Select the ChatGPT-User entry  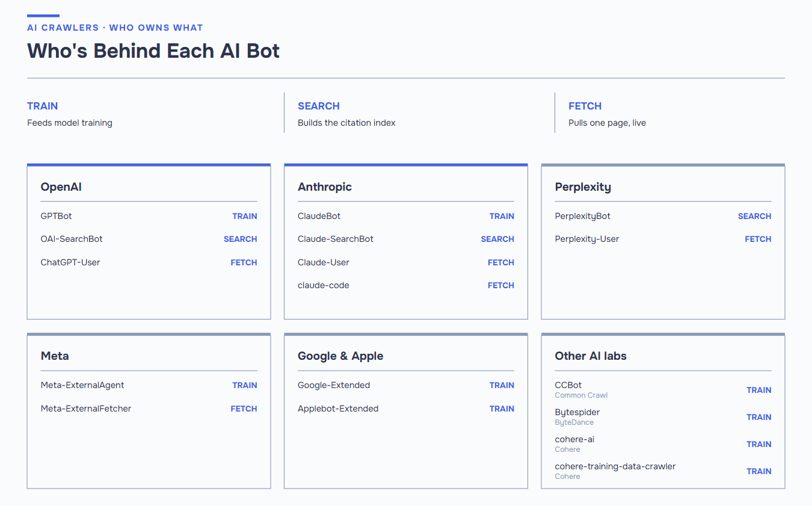click(70, 262)
